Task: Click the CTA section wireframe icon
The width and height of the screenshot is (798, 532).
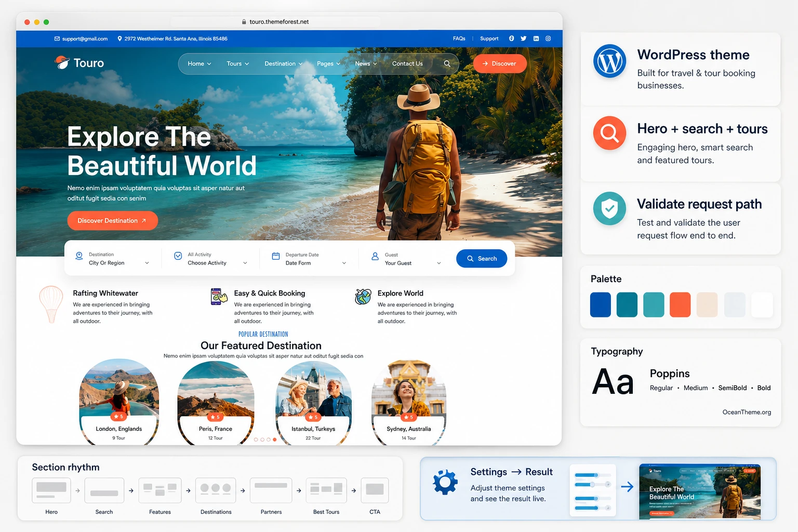Action: click(375, 490)
